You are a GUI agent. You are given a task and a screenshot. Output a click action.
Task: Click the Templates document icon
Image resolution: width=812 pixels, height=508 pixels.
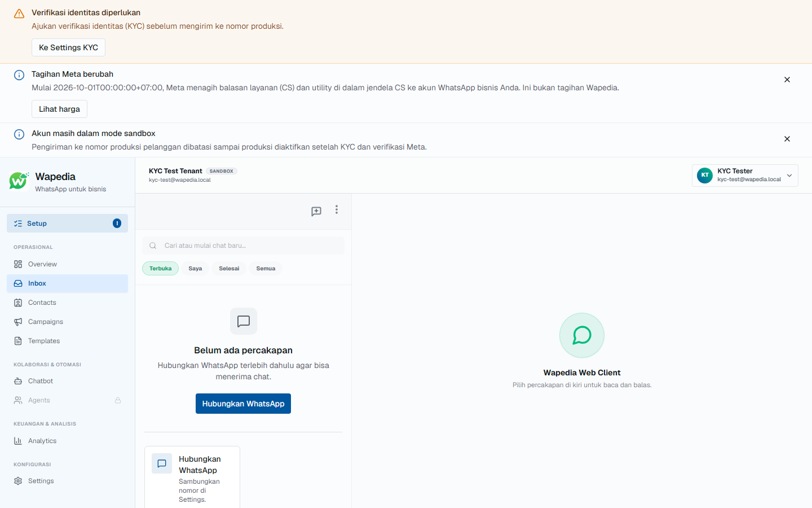pyautogui.click(x=18, y=341)
